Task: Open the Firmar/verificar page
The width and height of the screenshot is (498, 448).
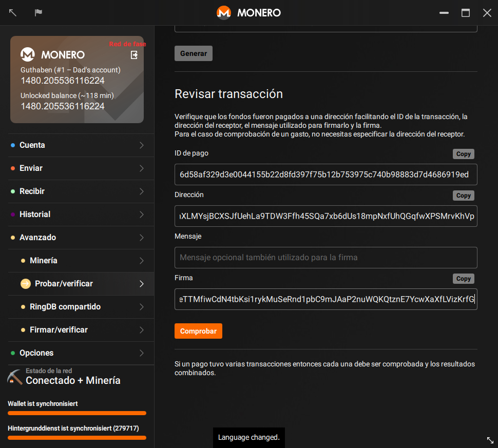Action: click(81, 330)
